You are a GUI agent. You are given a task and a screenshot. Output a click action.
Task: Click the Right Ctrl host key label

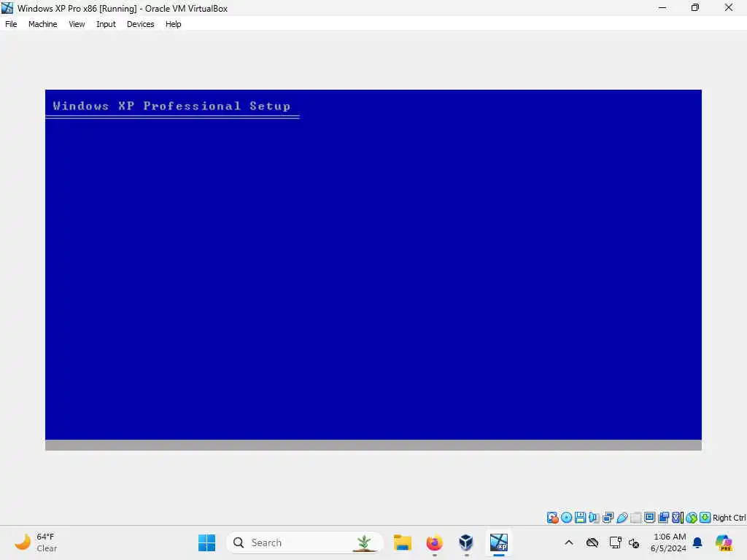(x=729, y=518)
